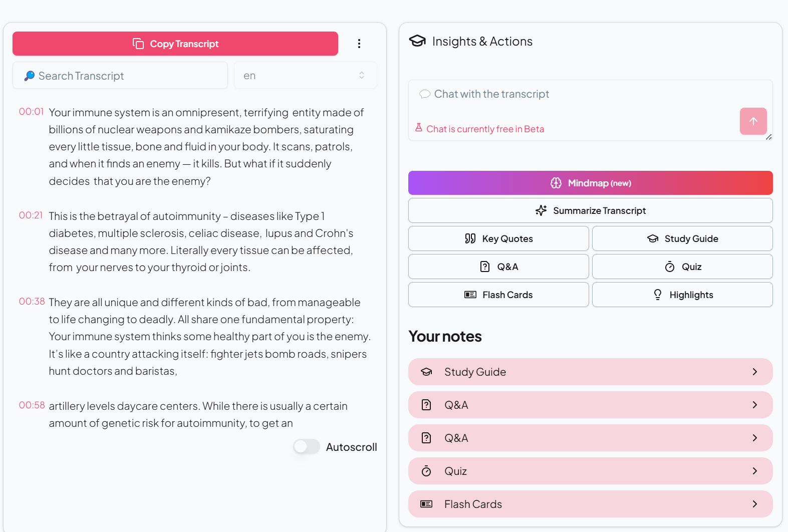Expand the Flash Cards note chevron
This screenshot has height=532, width=788.
[754, 504]
